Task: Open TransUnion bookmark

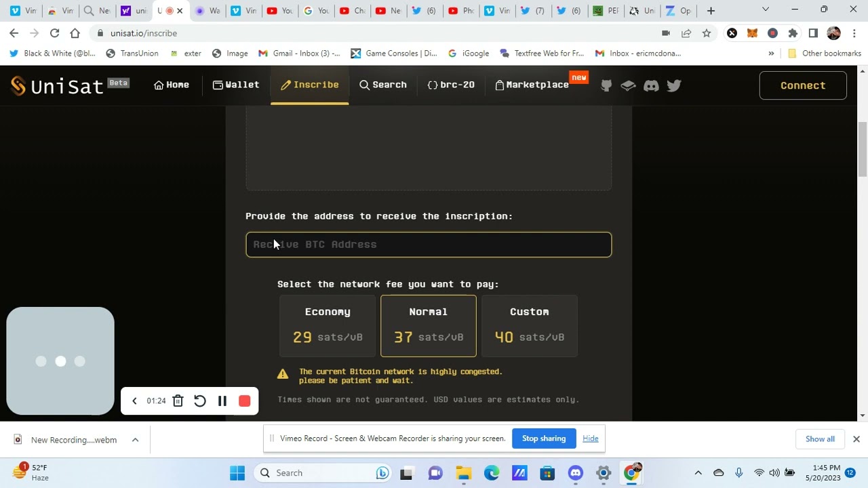Action: (132, 54)
